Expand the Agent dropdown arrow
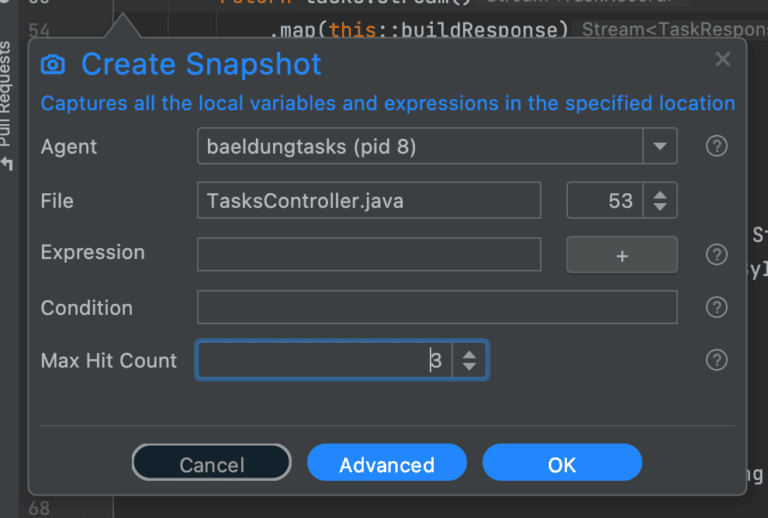This screenshot has width=768, height=518. point(659,147)
